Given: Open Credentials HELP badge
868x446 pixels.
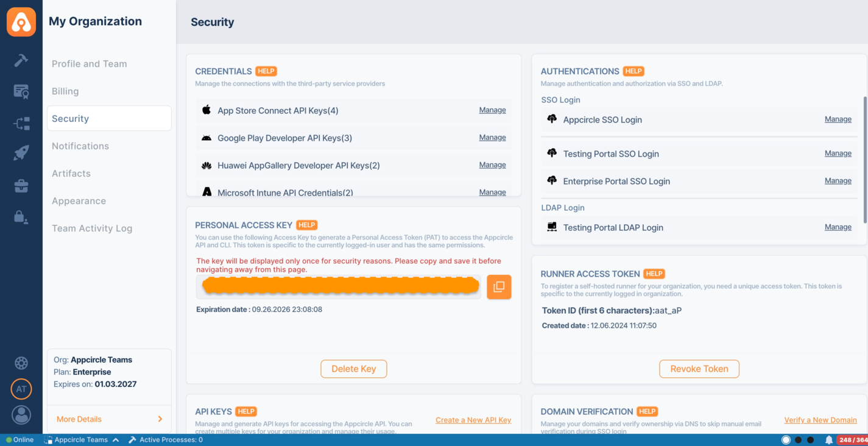Looking at the screenshot, I should coord(266,71).
